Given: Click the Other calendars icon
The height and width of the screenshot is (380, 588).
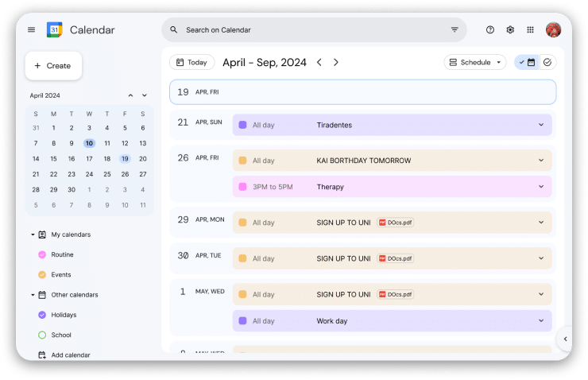Looking at the screenshot, I should [42, 295].
